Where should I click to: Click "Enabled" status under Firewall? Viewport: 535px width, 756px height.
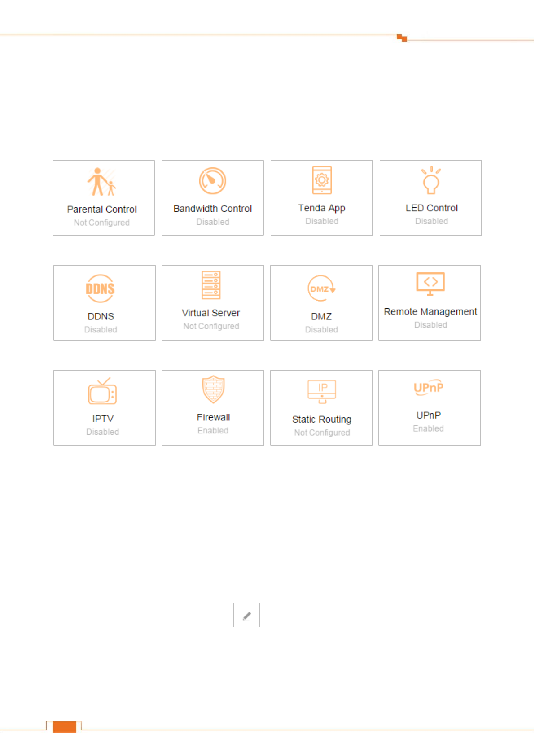(x=213, y=430)
